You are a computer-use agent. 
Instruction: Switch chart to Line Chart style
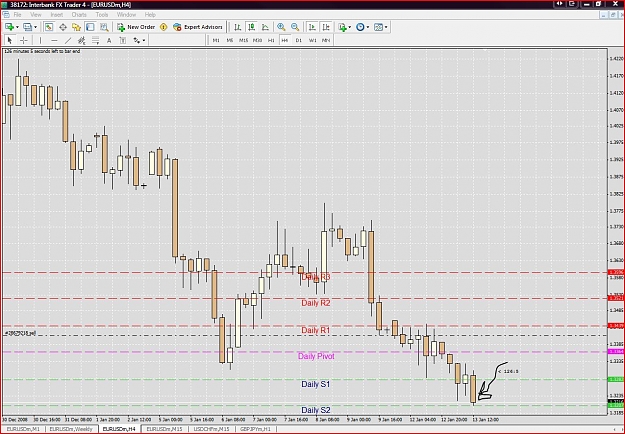[x=265, y=27]
